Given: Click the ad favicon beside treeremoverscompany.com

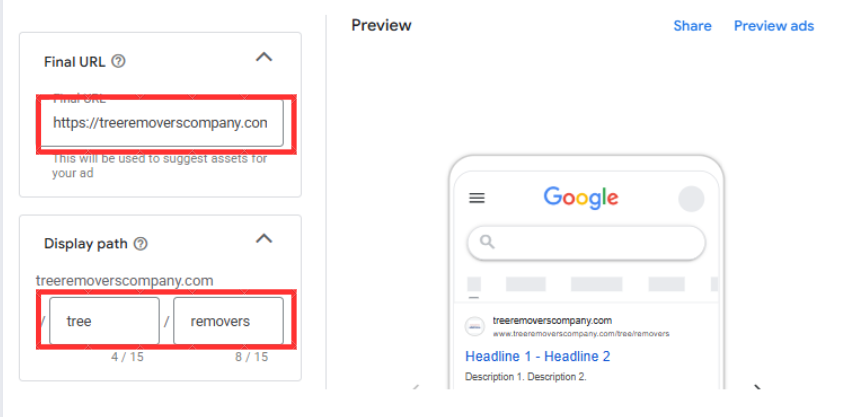Looking at the screenshot, I should tap(475, 327).
